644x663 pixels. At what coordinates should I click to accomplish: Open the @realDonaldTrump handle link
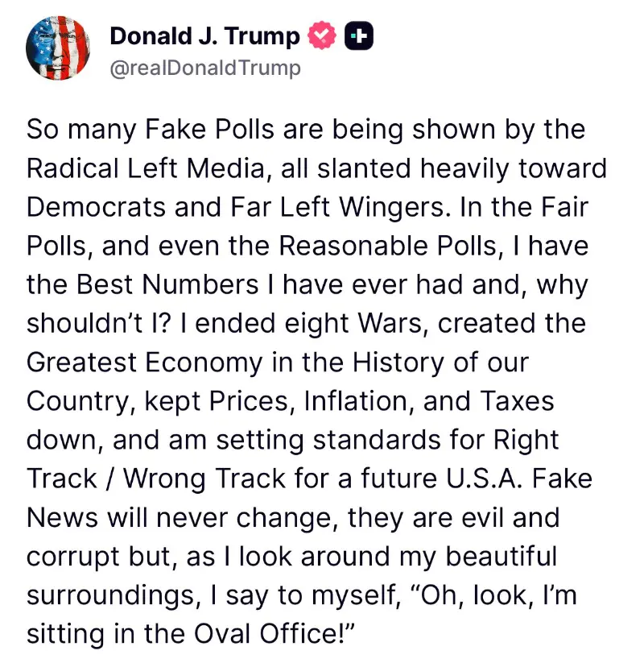(x=204, y=68)
